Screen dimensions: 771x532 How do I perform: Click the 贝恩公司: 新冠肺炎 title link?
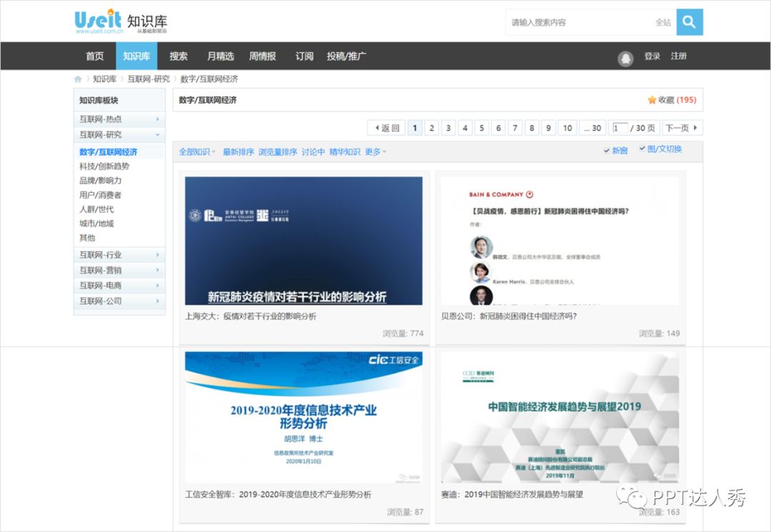[509, 316]
